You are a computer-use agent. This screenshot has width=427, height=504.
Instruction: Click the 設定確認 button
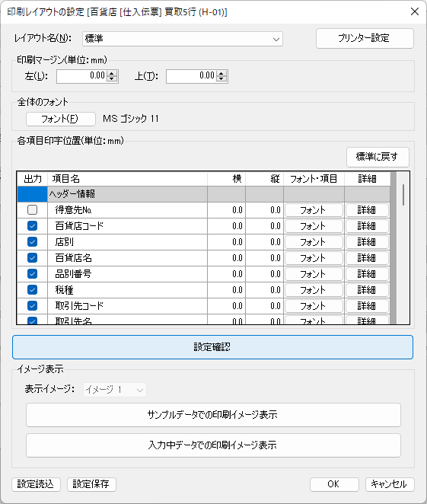coord(212,347)
